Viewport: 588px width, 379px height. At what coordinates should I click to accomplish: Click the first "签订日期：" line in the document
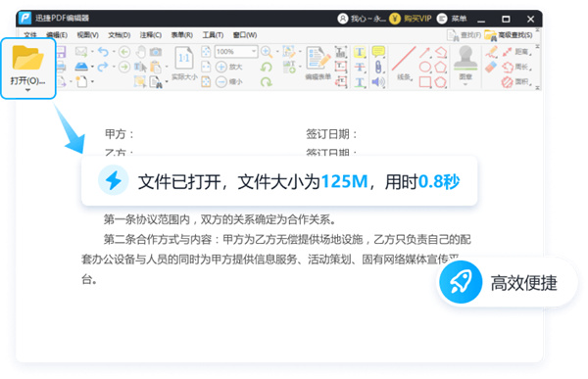coord(331,134)
